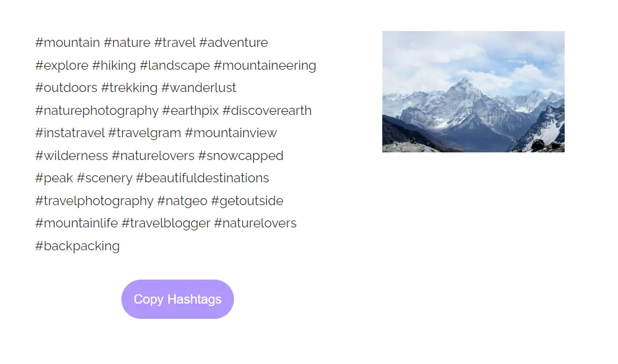This screenshot has width=618, height=364.
Task: Click the #beautifuldestinations hashtag
Action: point(202,178)
